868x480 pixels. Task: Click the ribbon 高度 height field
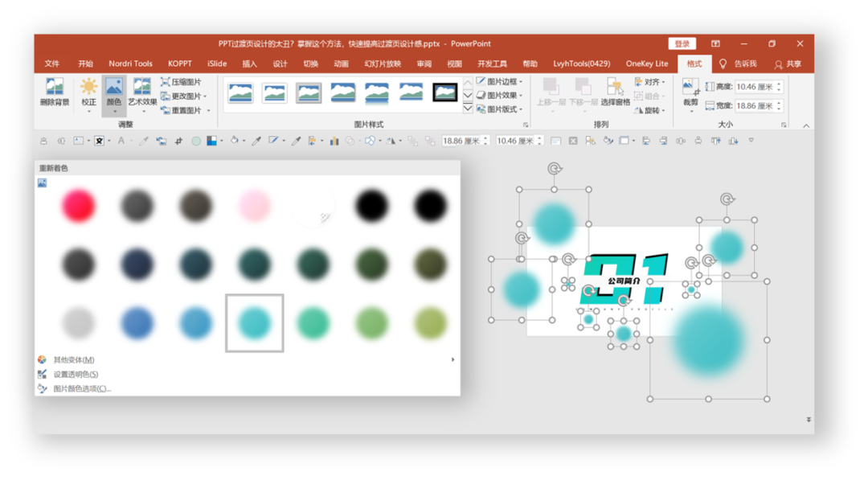[758, 87]
